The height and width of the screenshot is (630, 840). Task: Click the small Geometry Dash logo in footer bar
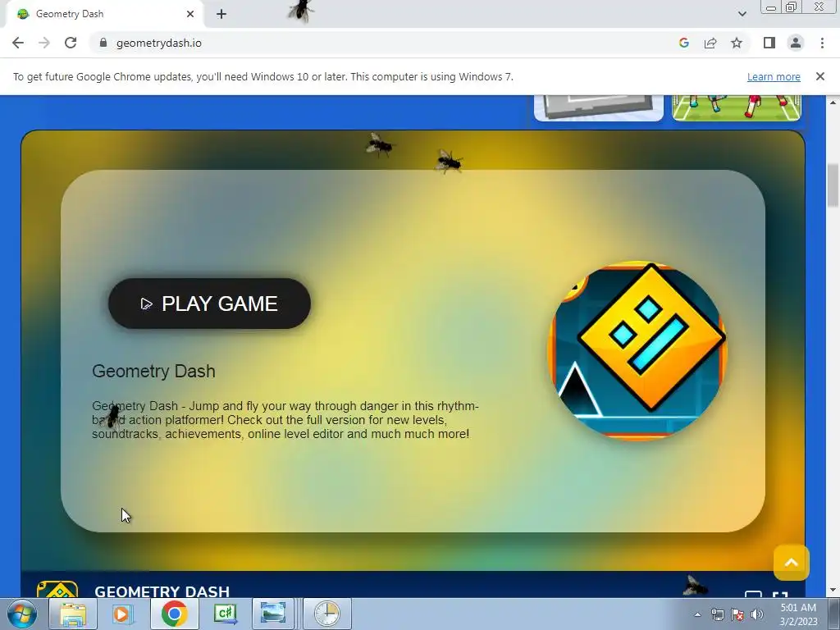[x=57, y=589]
